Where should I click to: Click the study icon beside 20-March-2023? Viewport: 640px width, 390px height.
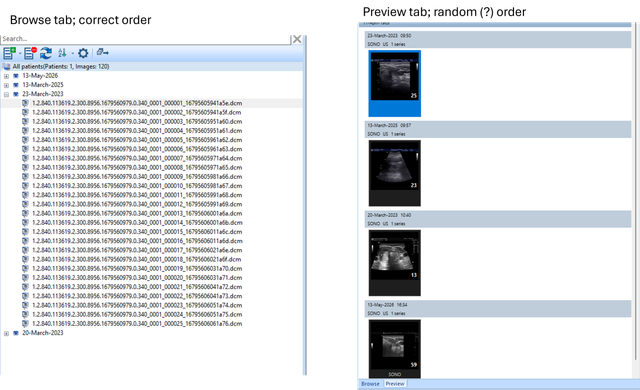[x=16, y=333]
